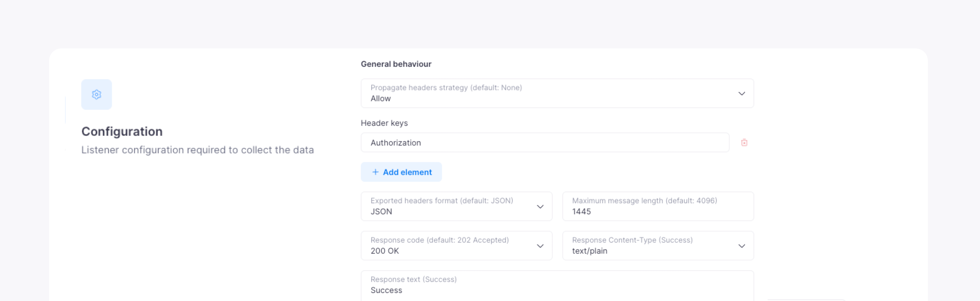980x301 pixels.
Task: Click the Response Content-Type chevron arrow
Action: 741,246
